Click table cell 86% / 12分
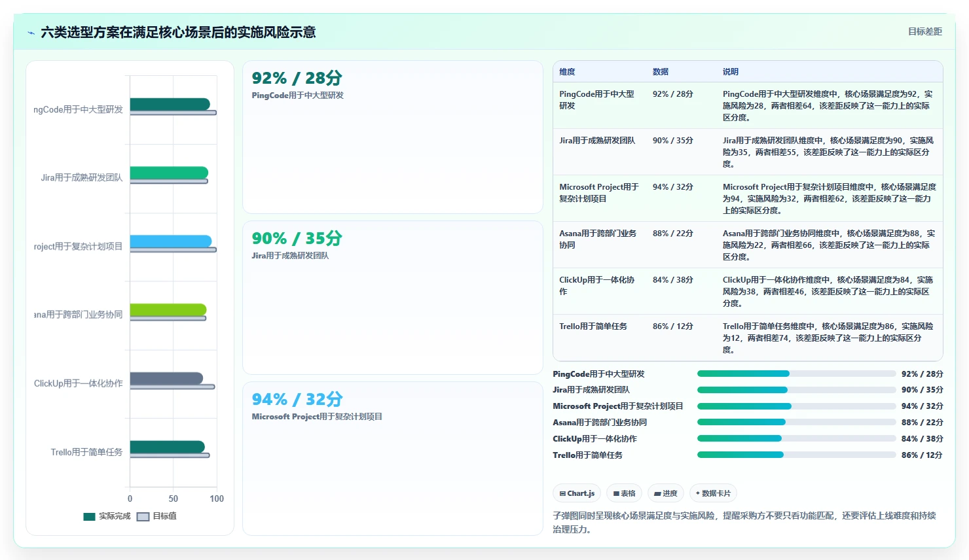Image resolution: width=969 pixels, height=560 pixels. [x=672, y=326]
